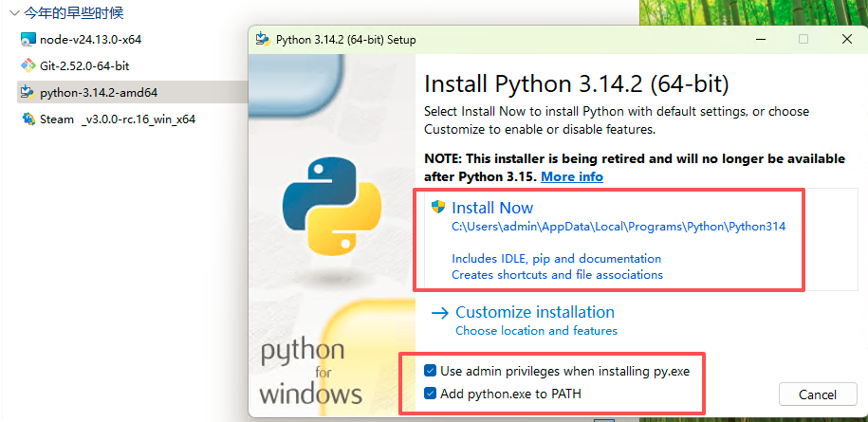868x422 pixels.
Task: Close the Python Setup window
Action: [x=846, y=39]
